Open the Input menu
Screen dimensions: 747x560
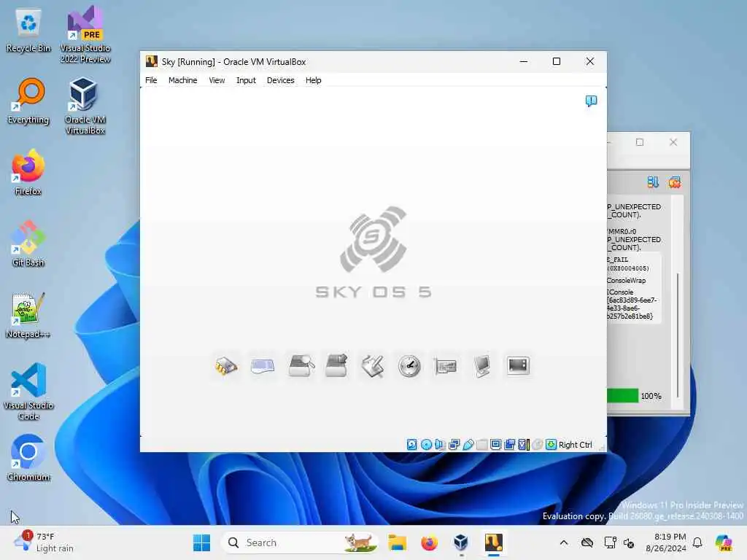[246, 80]
